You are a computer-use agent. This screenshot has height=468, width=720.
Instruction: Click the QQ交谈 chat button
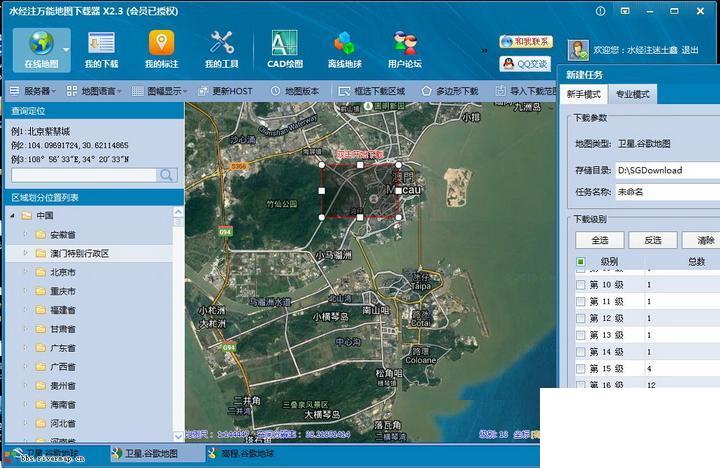pos(525,64)
